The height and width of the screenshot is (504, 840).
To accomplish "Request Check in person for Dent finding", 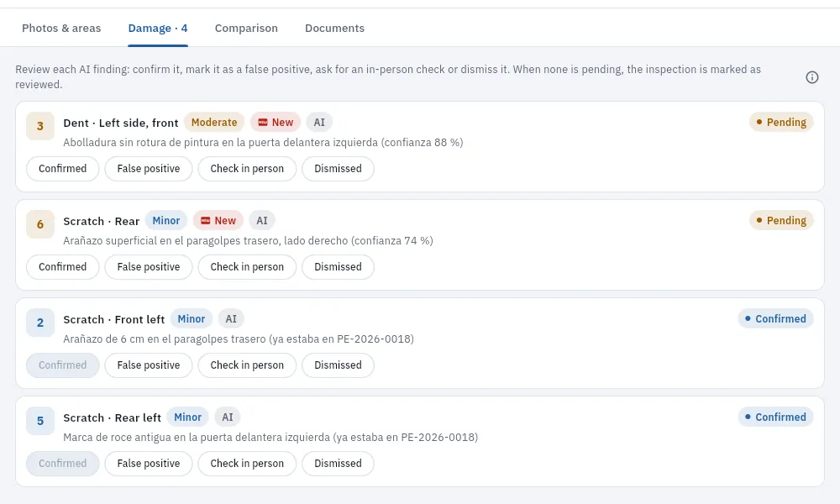I will (x=247, y=169).
